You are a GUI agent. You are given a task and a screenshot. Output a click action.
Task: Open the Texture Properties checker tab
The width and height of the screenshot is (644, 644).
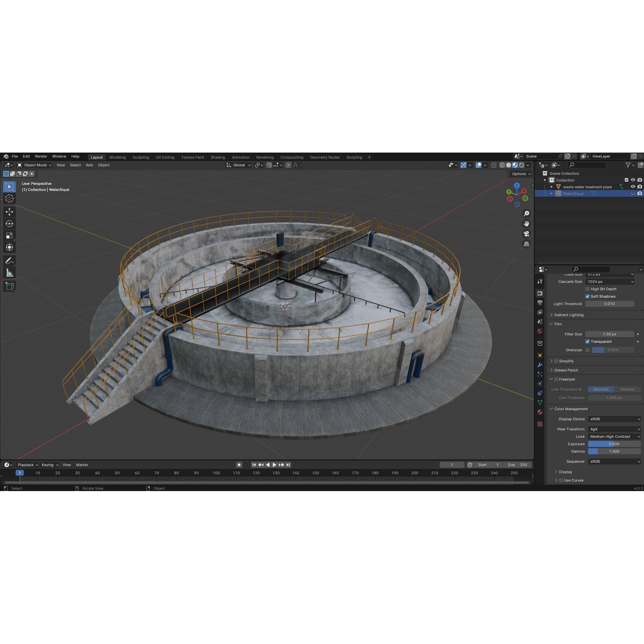coord(540,424)
